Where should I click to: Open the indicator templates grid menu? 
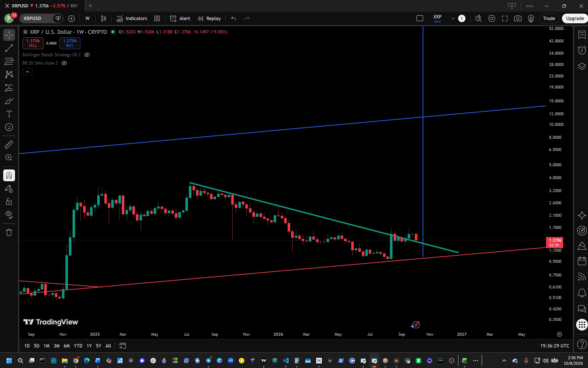point(157,18)
